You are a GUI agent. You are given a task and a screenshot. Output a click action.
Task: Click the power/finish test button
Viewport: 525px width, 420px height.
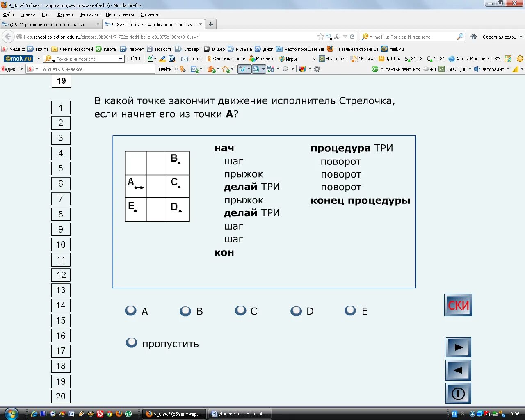[458, 393]
